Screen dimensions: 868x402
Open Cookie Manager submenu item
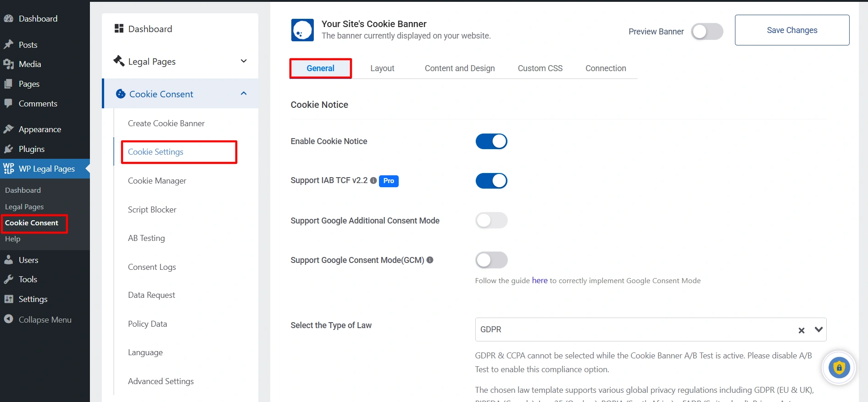(157, 181)
